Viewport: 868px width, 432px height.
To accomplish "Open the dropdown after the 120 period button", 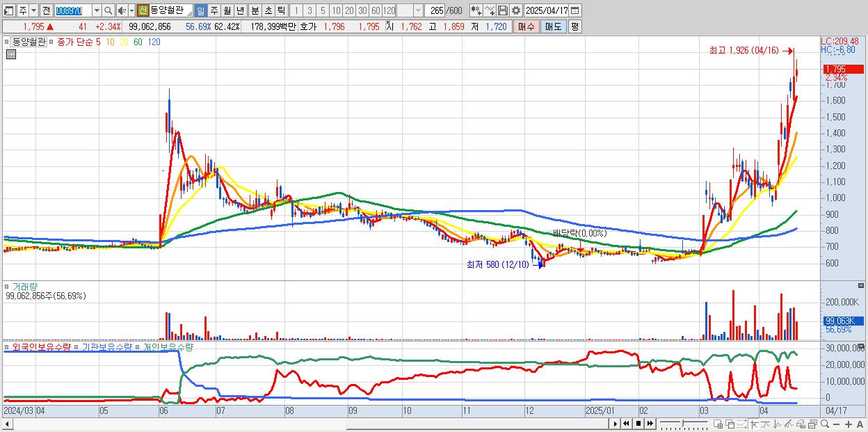I will click(418, 10).
